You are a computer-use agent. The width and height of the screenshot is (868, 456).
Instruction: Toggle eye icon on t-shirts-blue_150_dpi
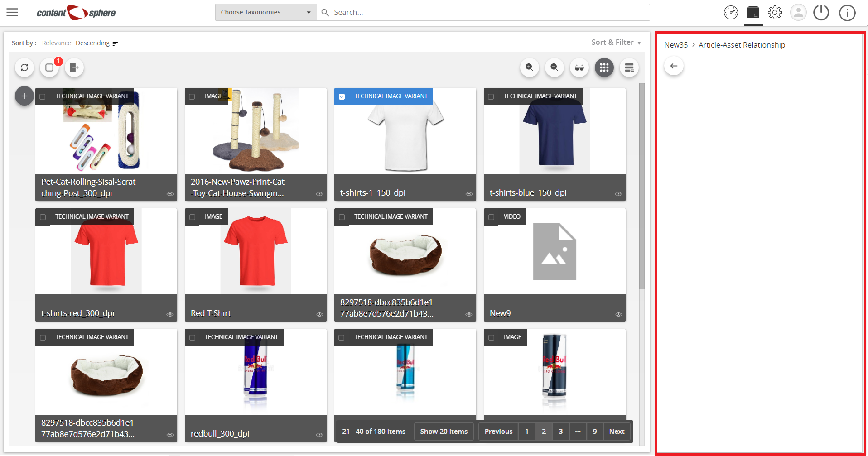tap(618, 194)
